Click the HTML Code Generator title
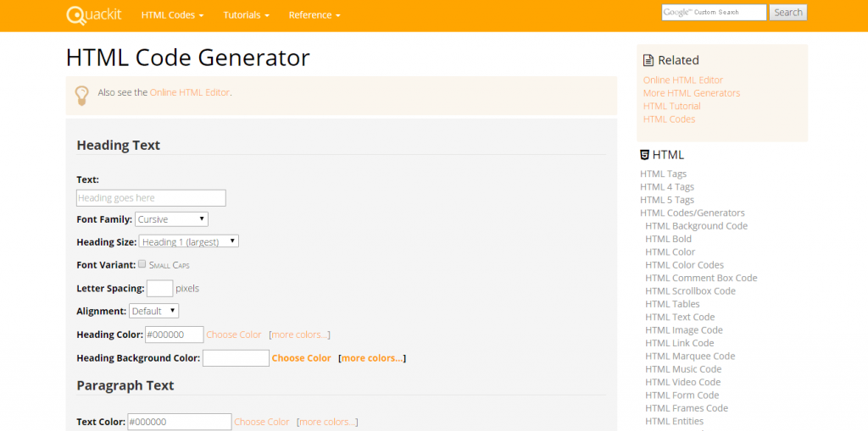 (187, 58)
